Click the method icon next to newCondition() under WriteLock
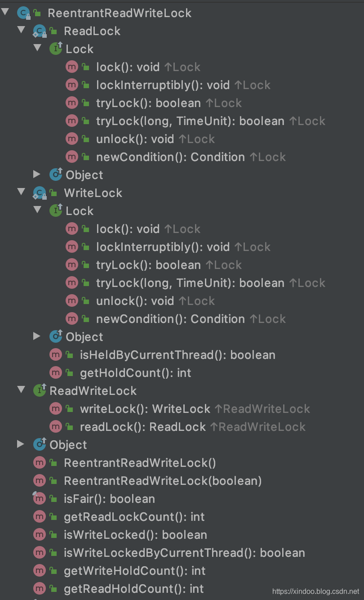 pyautogui.click(x=72, y=318)
